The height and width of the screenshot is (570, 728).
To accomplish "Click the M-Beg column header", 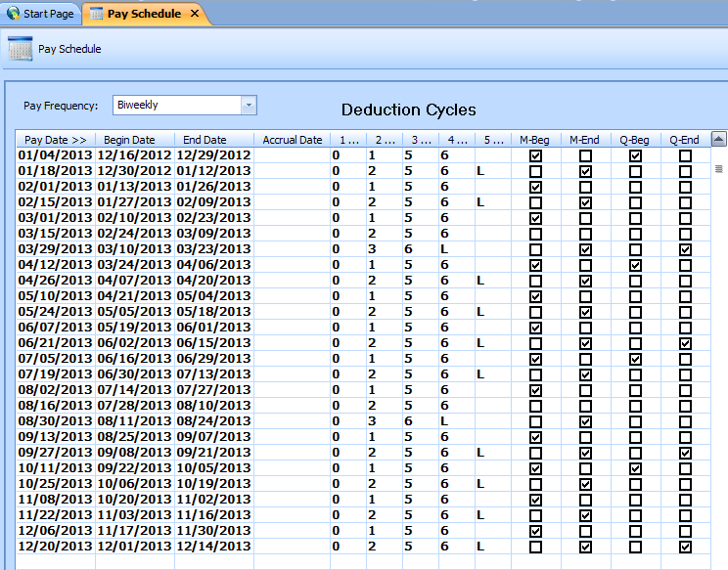I will 534,140.
